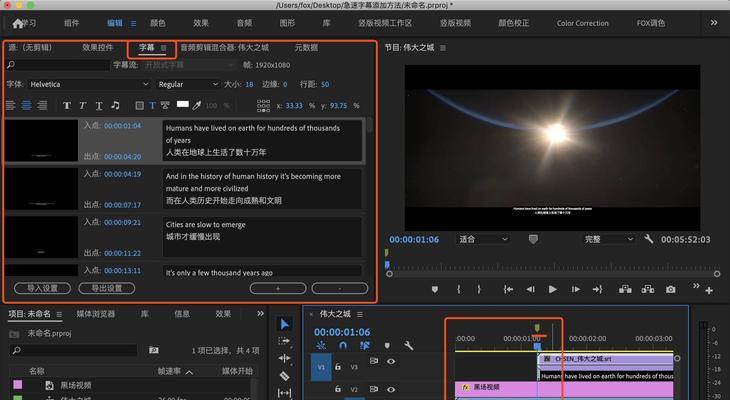730x400 pixels.
Task: Open Program monitor wrench settings
Action: 649,240
